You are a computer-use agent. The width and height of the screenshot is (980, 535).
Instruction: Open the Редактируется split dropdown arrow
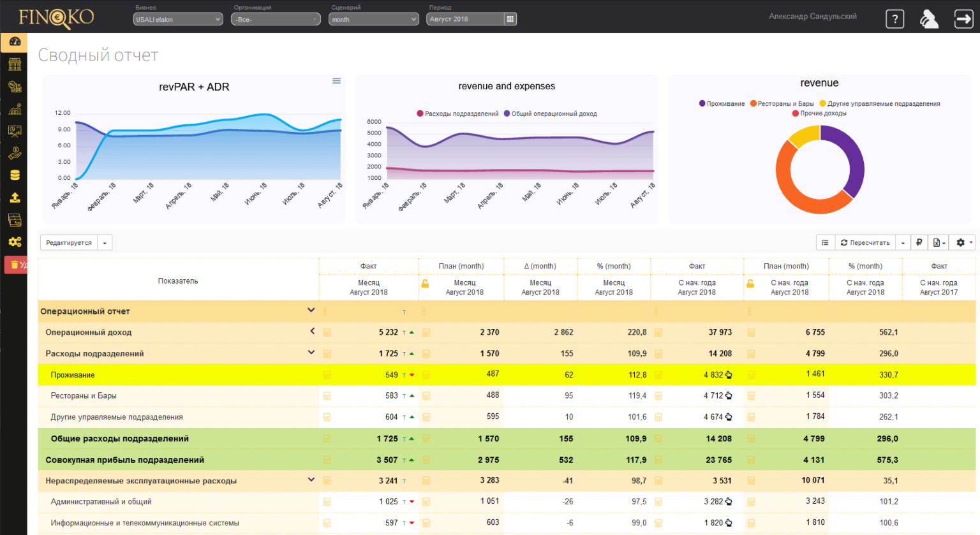(105, 242)
